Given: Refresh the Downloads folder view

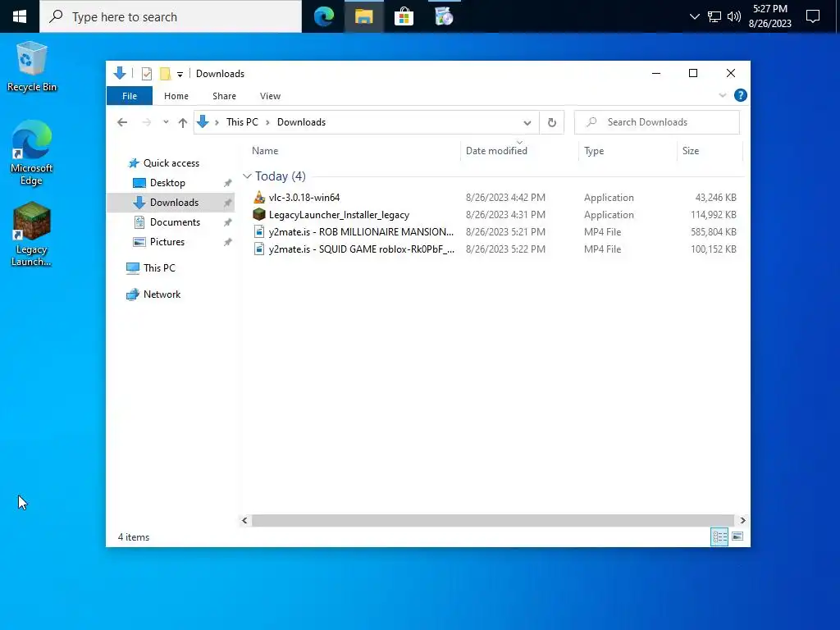Looking at the screenshot, I should click(x=552, y=122).
